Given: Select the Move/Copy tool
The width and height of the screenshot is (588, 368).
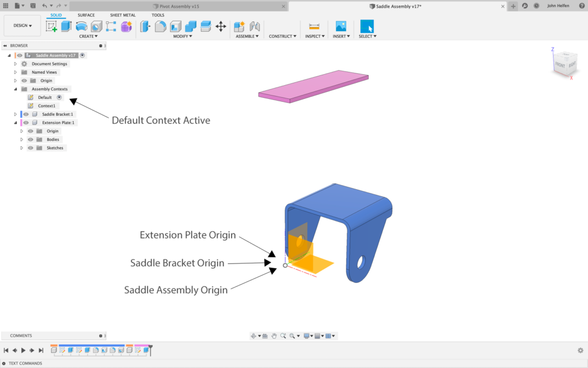Looking at the screenshot, I should pos(220,26).
